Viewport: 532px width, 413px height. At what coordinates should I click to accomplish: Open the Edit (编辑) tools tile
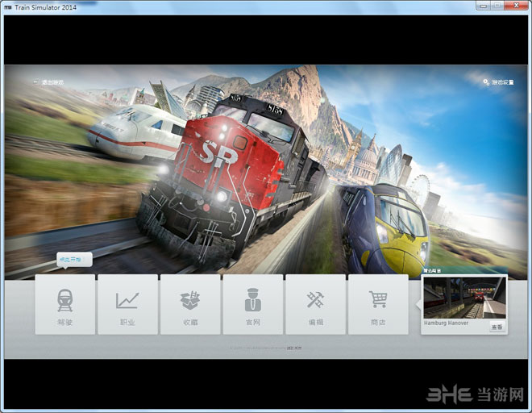tap(315, 305)
